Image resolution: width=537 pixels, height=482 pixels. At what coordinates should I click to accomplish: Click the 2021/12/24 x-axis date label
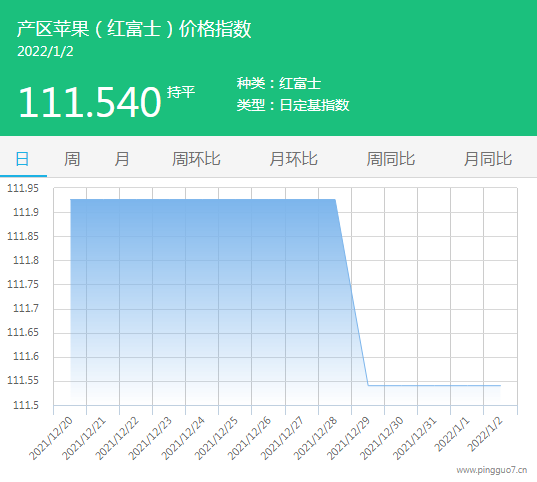183,438
